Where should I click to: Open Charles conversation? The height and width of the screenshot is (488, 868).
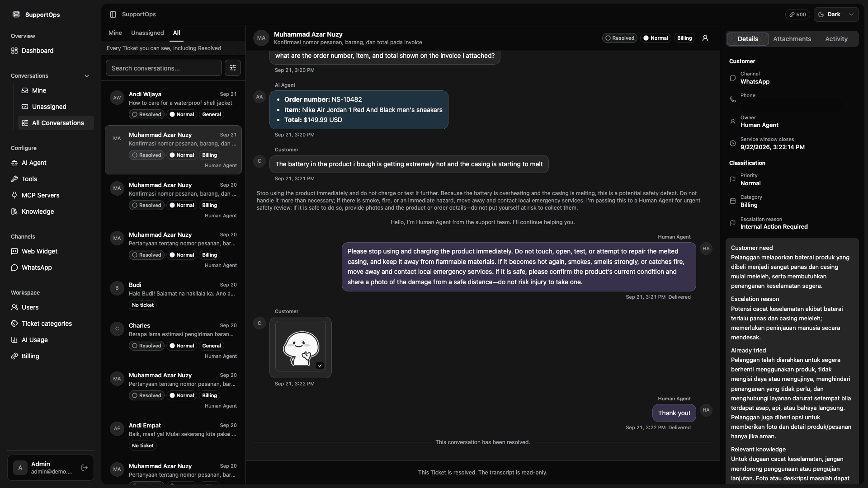coord(173,340)
